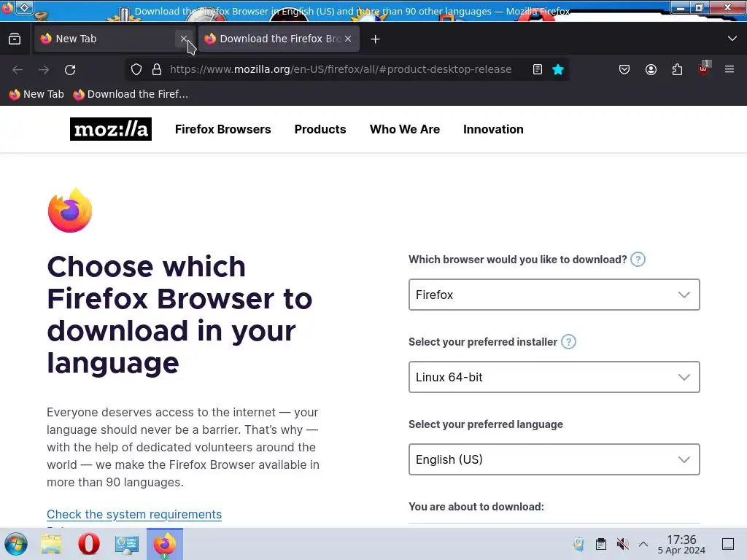Screen dimensions: 747x560
Task: Show site security info padlock
Action: tap(157, 69)
